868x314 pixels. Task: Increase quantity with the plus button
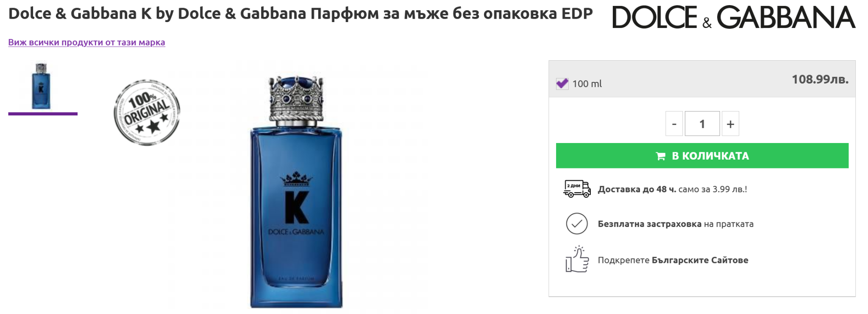(x=730, y=123)
